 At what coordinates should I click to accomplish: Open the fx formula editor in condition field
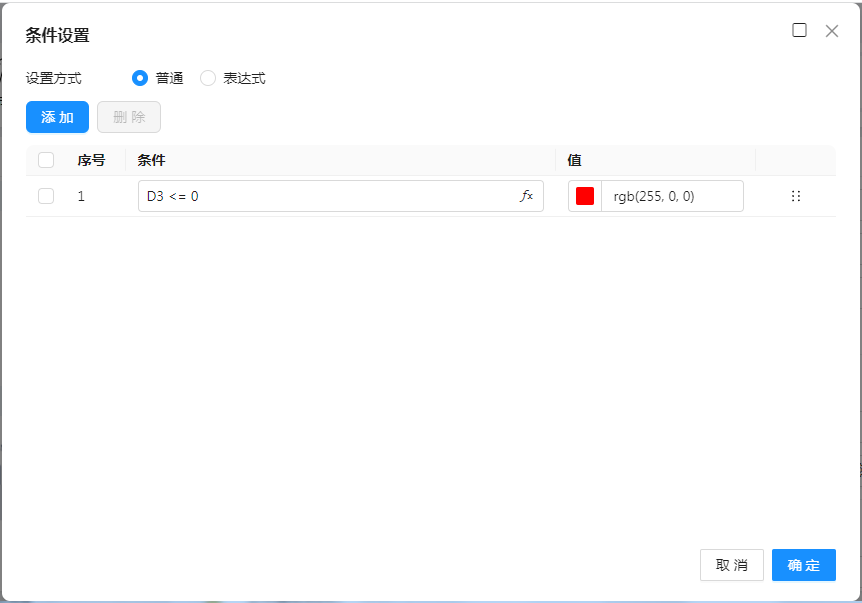526,196
